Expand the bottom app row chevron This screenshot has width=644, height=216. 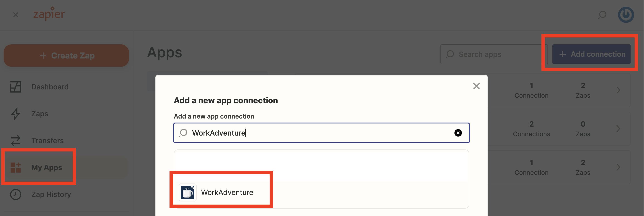tap(618, 167)
